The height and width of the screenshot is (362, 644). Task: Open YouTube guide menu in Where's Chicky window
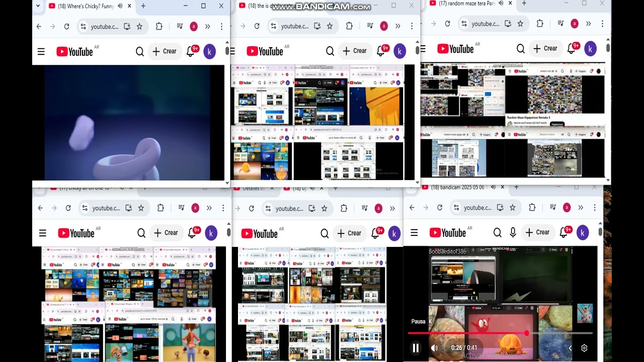pyautogui.click(x=41, y=51)
